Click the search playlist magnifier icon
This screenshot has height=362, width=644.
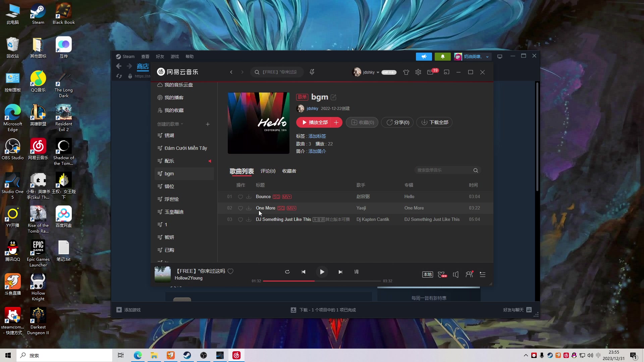[x=476, y=170]
